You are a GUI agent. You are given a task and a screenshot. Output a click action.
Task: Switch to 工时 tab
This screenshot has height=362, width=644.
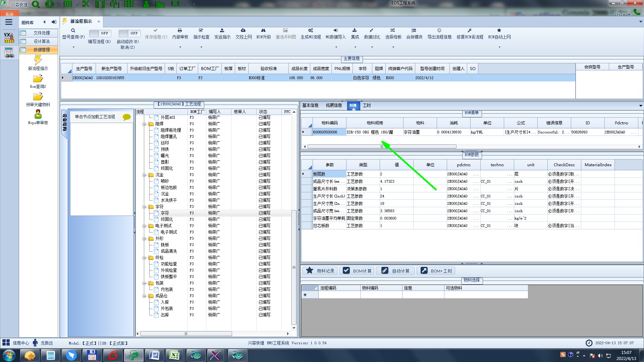[x=367, y=105]
